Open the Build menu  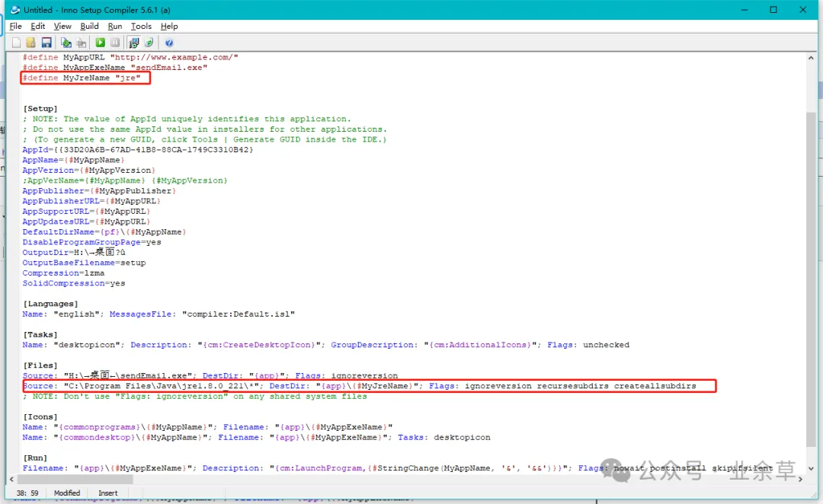click(89, 26)
